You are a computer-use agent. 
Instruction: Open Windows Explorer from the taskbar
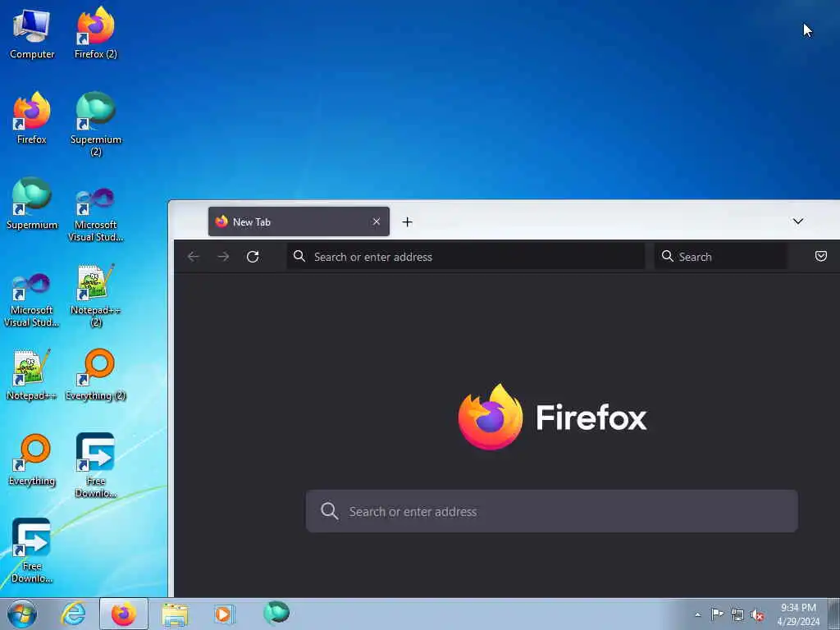click(176, 614)
